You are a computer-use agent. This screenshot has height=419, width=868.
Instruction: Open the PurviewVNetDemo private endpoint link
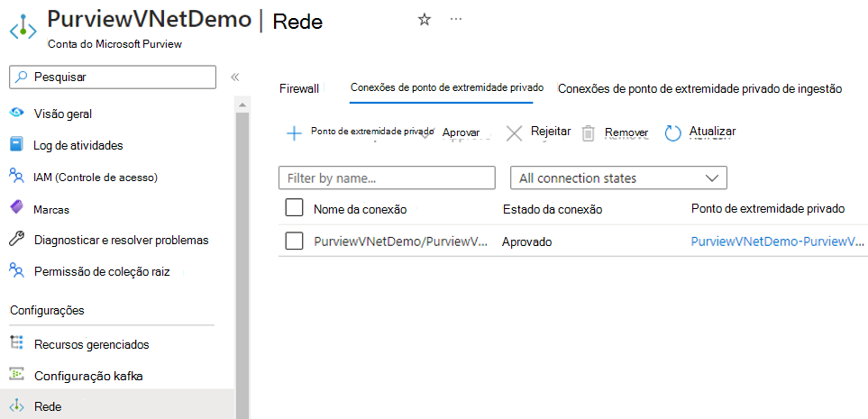[x=777, y=241]
